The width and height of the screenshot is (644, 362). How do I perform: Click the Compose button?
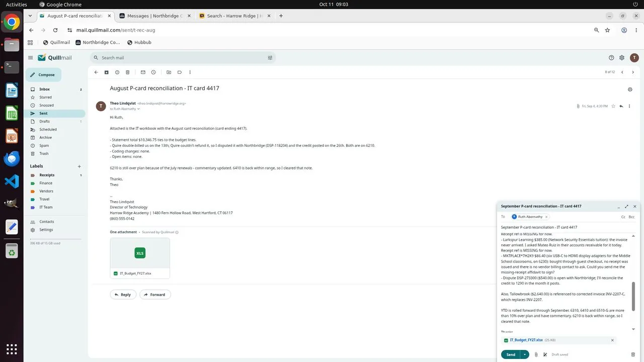(43, 75)
